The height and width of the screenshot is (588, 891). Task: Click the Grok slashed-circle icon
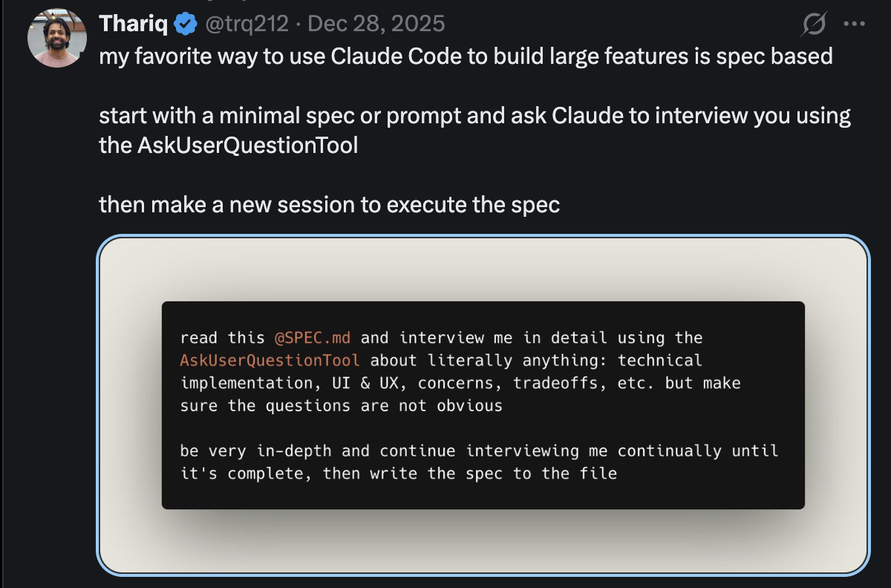click(814, 25)
